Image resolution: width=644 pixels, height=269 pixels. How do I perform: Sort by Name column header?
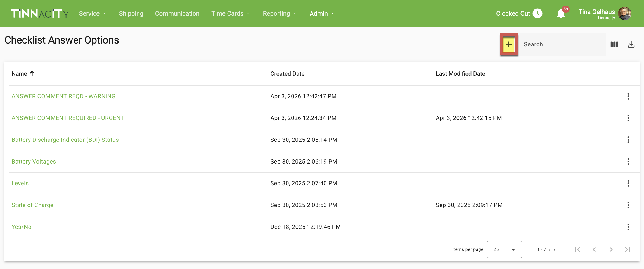(x=19, y=74)
